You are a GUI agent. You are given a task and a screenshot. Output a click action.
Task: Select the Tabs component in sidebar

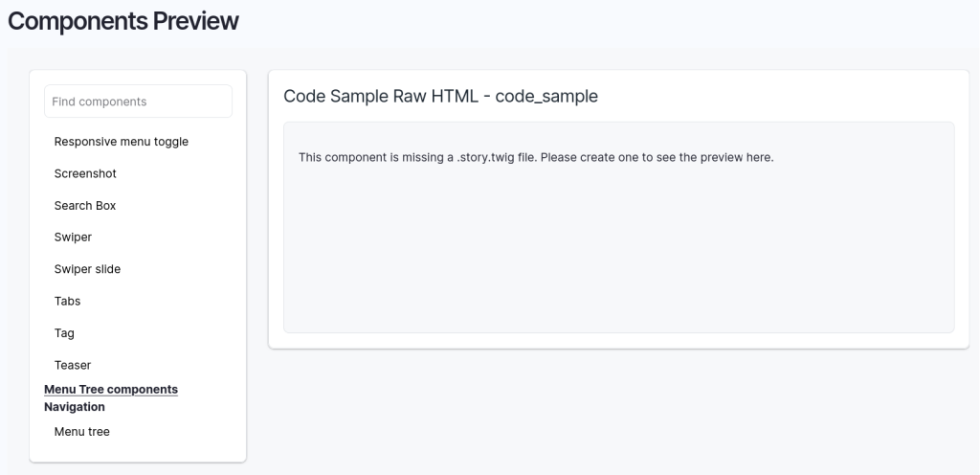[68, 302]
